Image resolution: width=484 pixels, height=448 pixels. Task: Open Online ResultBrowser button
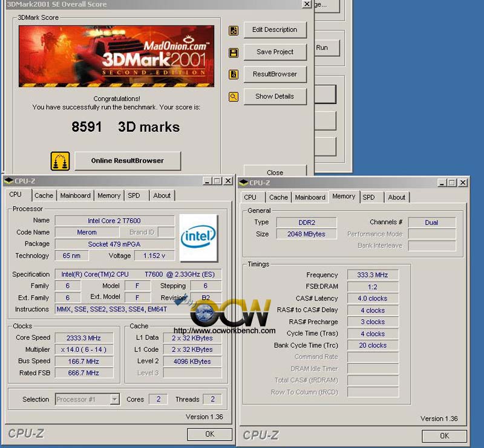click(128, 161)
